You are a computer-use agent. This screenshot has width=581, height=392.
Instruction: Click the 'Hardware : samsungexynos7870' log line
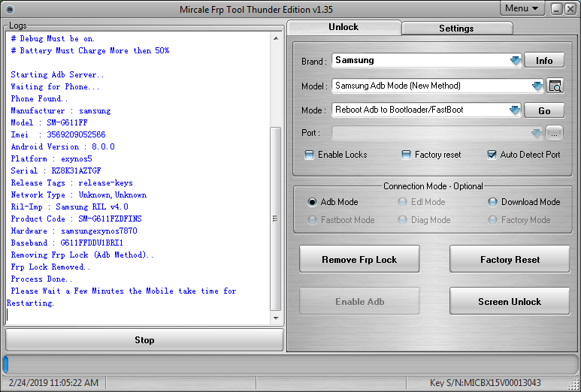click(74, 231)
